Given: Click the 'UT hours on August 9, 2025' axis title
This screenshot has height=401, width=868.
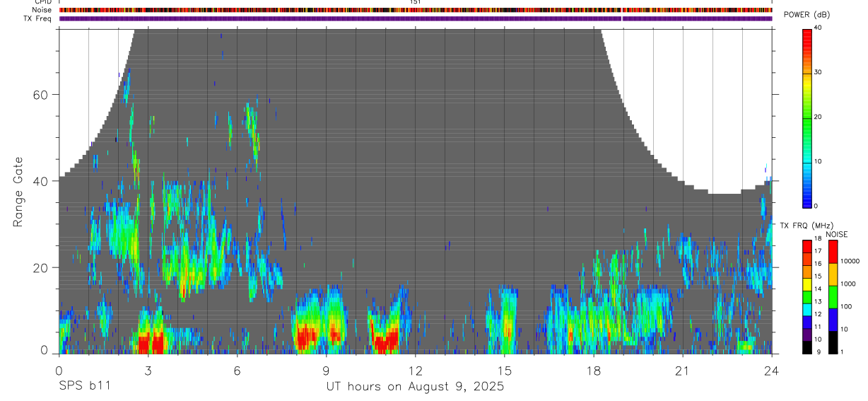Looking at the screenshot, I should point(415,386).
